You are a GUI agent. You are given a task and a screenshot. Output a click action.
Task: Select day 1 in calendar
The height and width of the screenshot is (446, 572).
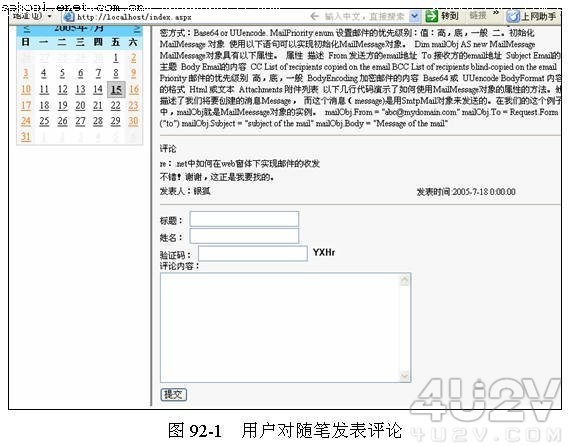click(116, 58)
